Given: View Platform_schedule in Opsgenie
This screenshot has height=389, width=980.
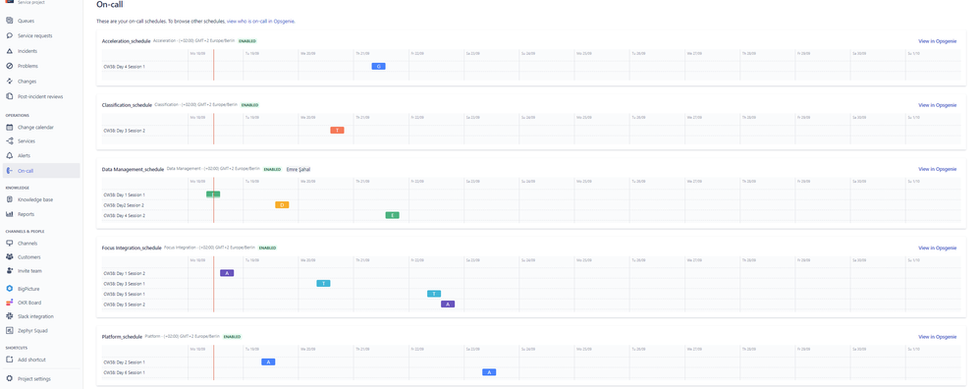Looking at the screenshot, I should click(937, 337).
